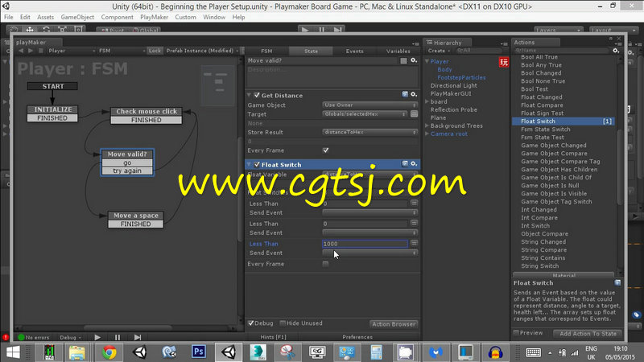Expand the board item in Hierarchy

click(x=427, y=101)
